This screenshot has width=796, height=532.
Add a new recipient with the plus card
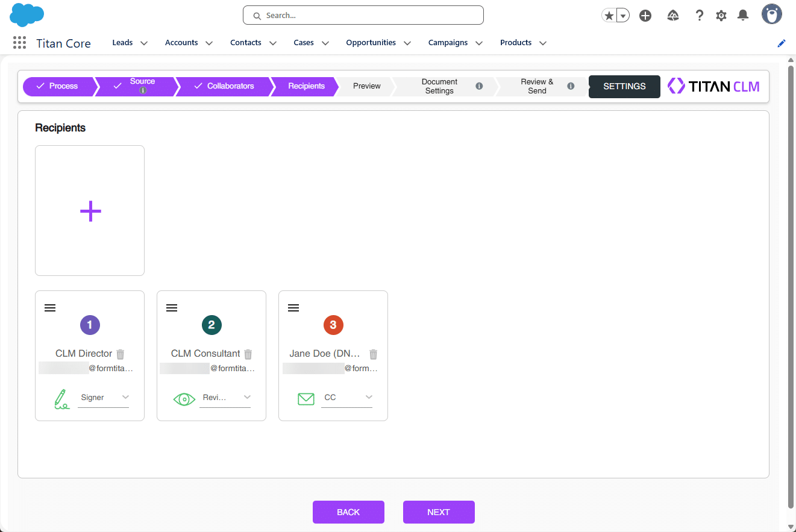[x=90, y=211]
